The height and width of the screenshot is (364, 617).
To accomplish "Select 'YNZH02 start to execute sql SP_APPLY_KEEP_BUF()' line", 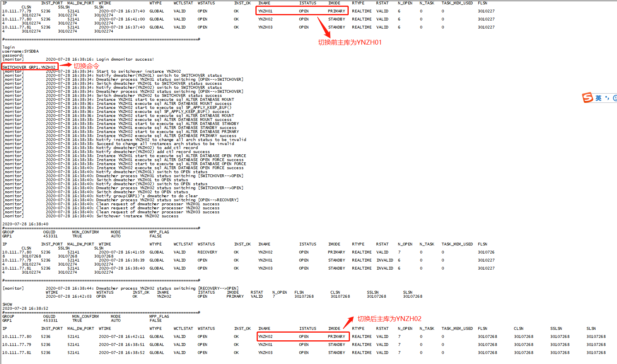I will pos(164,108).
